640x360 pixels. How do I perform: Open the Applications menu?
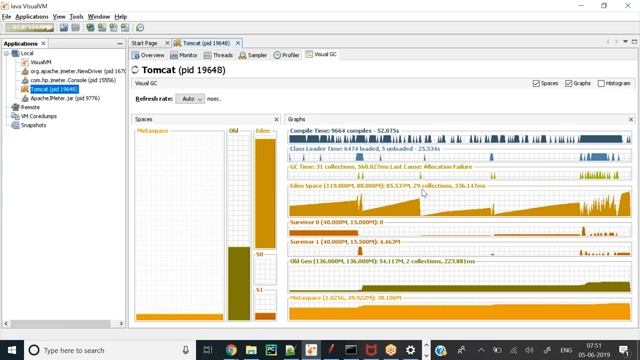(32, 17)
